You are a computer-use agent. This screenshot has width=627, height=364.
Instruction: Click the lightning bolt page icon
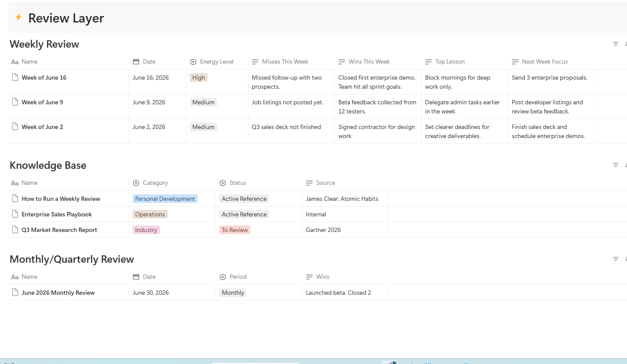(x=19, y=17)
